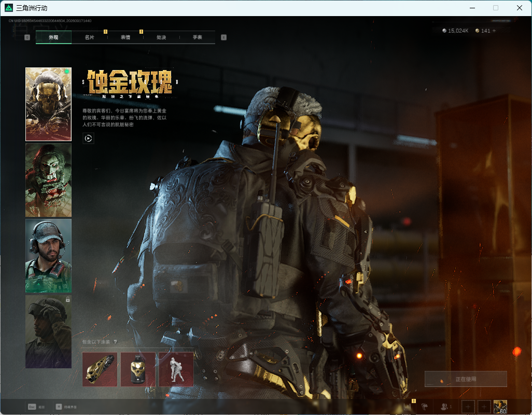The image size is (532, 415).
Task: Select the bearded operator with cap thumbnail
Action: click(49, 256)
